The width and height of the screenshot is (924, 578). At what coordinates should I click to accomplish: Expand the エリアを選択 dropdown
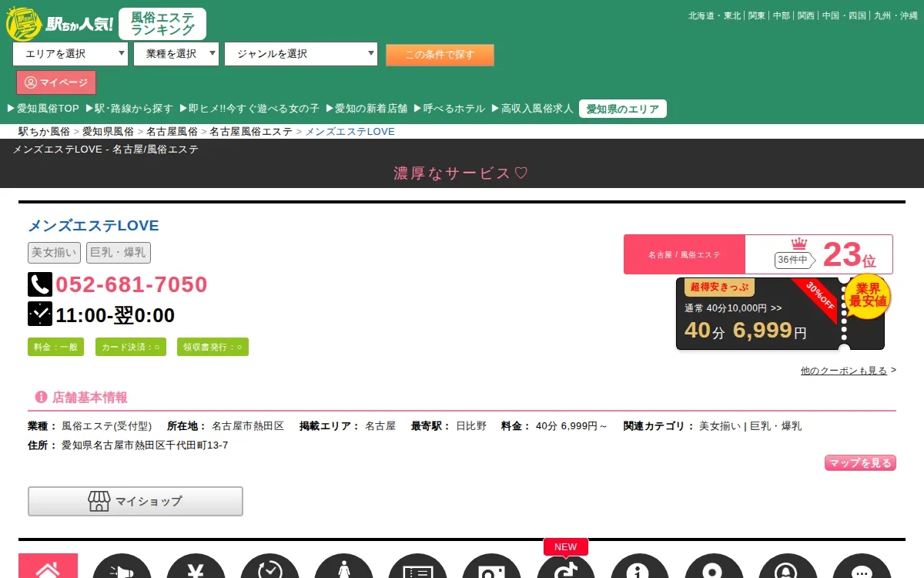pos(70,54)
